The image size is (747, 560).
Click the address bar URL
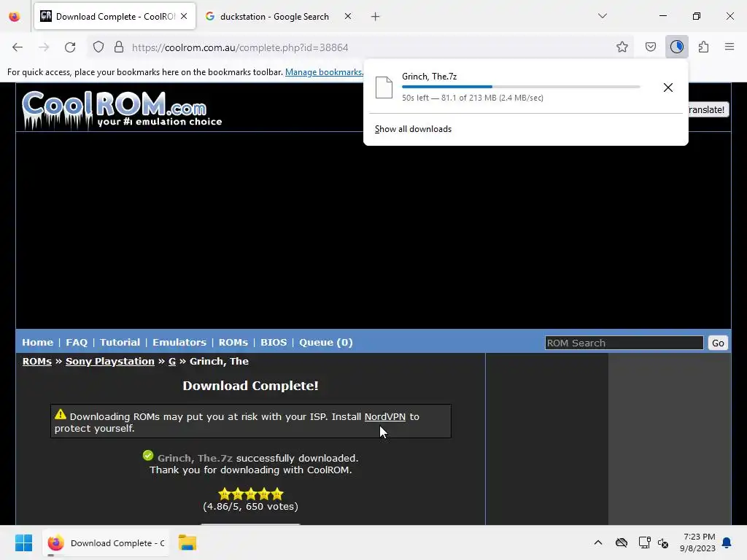coord(240,47)
